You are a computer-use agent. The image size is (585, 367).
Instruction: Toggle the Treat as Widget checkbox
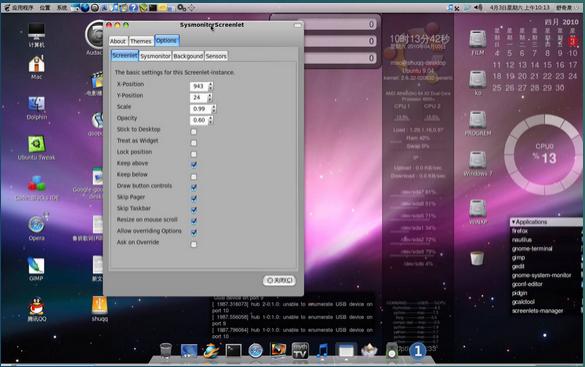tap(194, 143)
